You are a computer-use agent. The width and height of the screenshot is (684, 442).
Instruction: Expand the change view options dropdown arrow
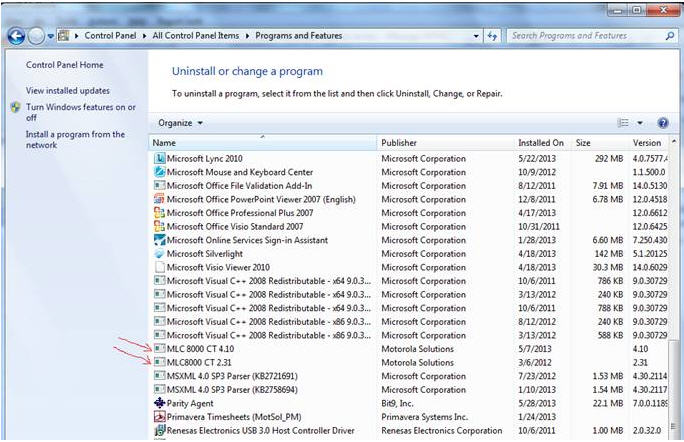point(638,123)
